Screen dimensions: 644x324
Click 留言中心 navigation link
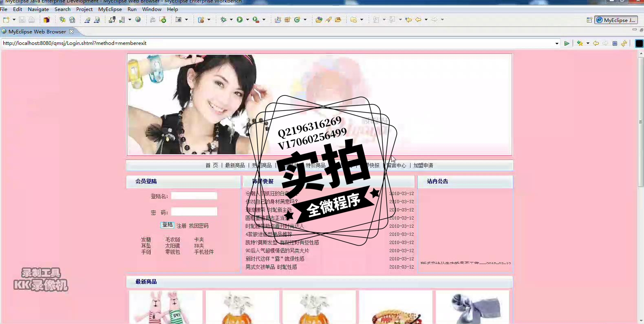(396, 165)
